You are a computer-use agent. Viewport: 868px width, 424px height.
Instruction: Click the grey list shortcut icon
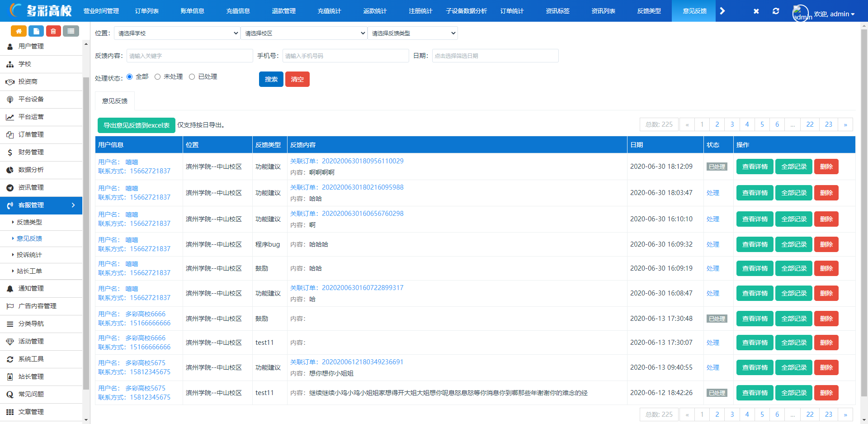tap(71, 31)
